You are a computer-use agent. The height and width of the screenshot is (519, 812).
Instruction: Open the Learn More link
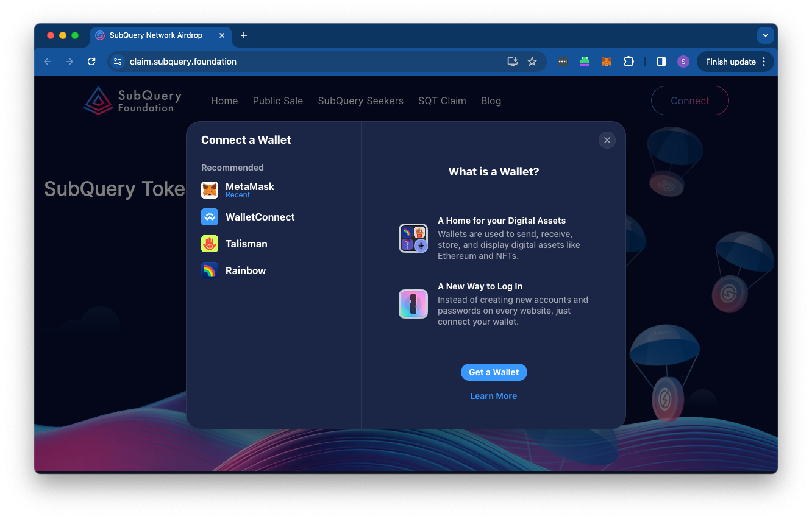coord(493,396)
